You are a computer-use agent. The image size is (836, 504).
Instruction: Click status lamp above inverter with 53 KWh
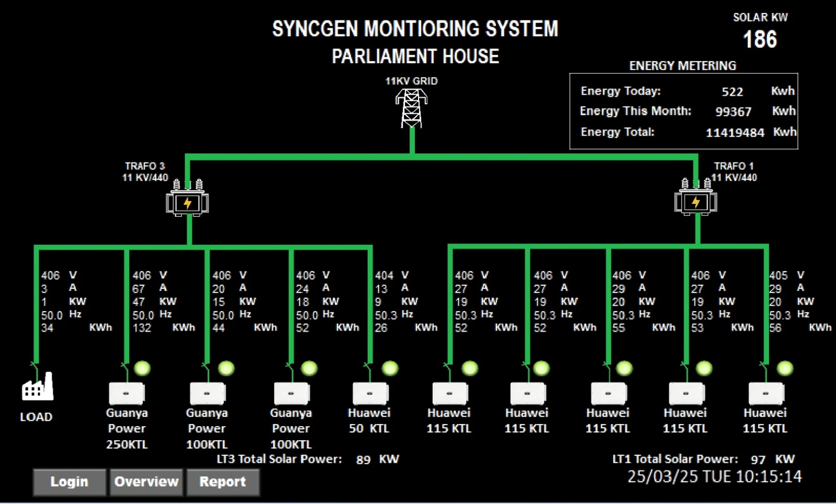click(704, 368)
